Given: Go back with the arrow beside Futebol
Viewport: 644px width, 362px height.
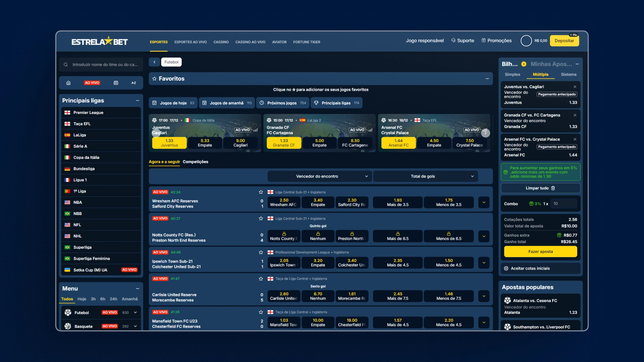Looking at the screenshot, I should [x=154, y=62].
